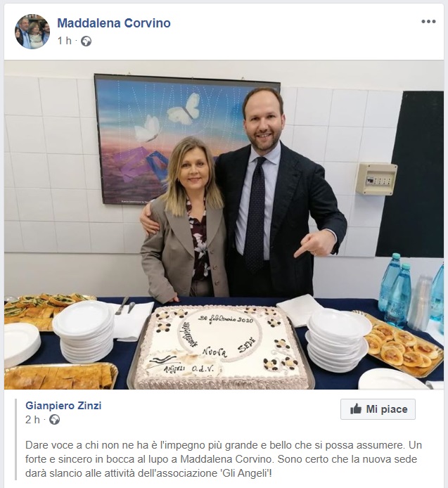Viewport: 448px width, 488px height.
Task: Click the 1 h post timestamp
Action: tap(65, 41)
